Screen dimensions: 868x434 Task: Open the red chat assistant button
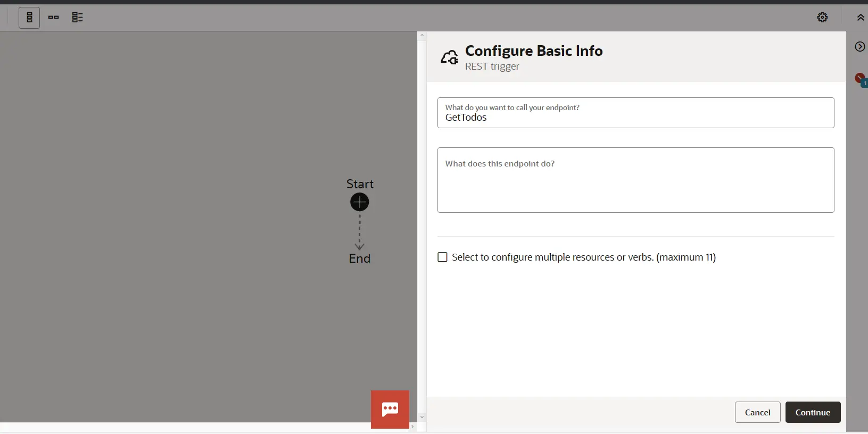390,409
